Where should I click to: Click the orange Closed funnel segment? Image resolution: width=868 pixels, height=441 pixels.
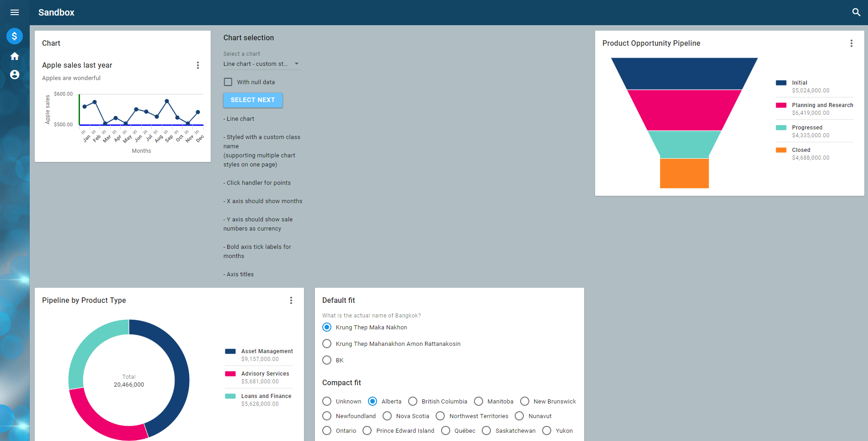coord(684,173)
